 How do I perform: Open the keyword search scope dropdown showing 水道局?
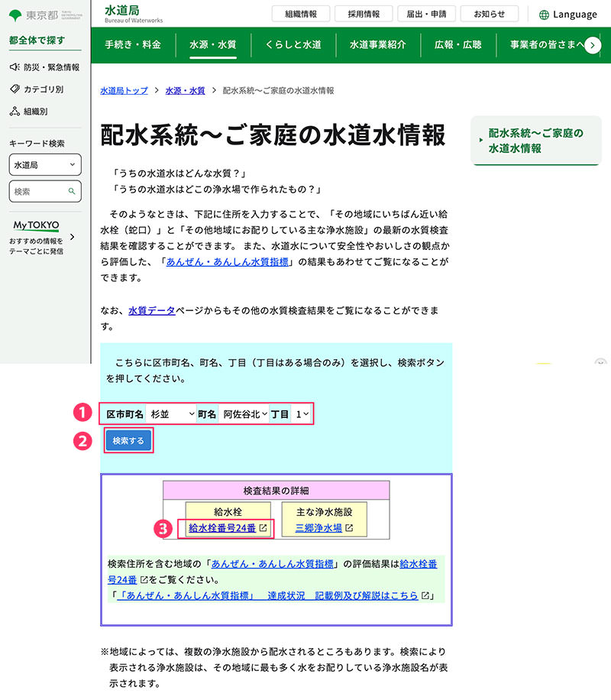click(44, 165)
